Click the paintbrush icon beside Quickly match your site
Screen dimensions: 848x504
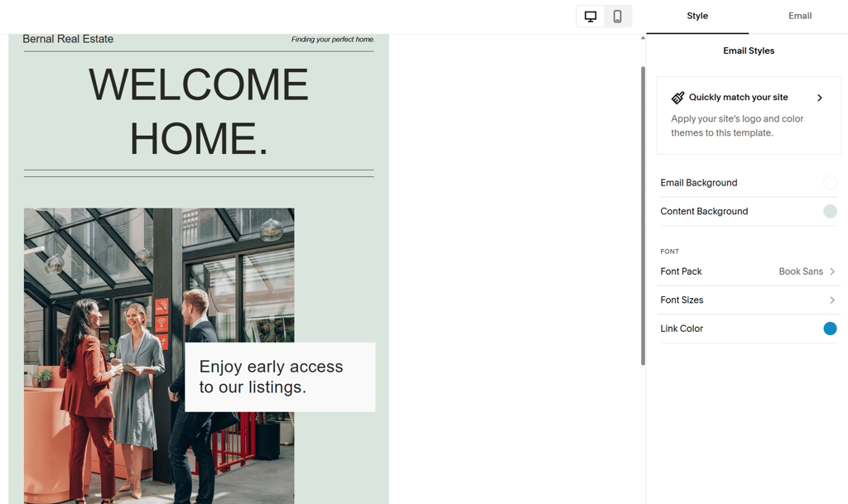tap(677, 98)
